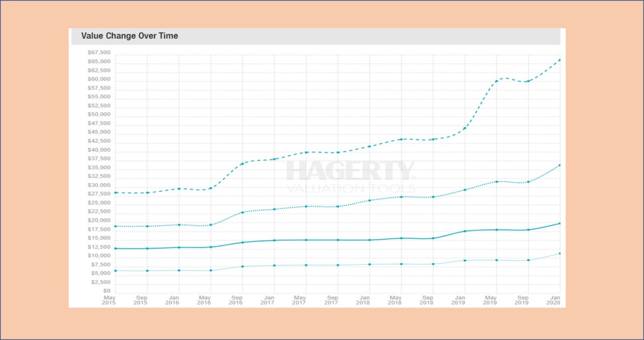Select the lowest line's Jan 2020 data point
Screen dimensions: 644x340
[x=560, y=253]
